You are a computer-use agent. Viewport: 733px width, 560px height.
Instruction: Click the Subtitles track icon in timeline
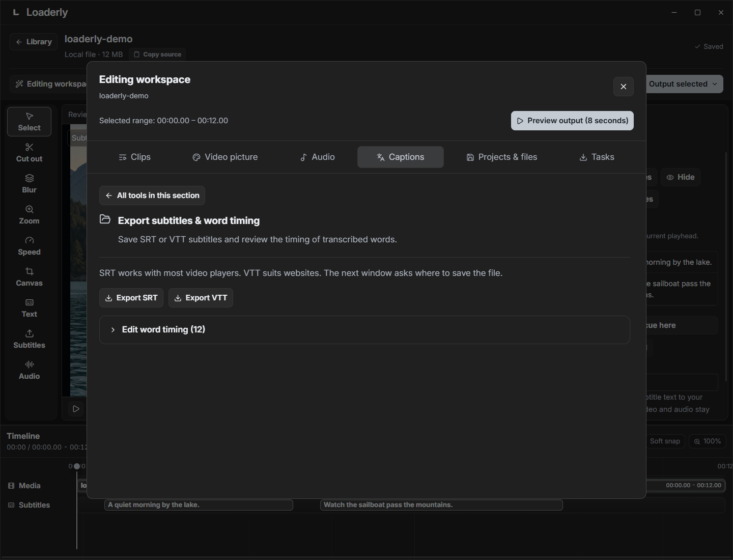11,505
